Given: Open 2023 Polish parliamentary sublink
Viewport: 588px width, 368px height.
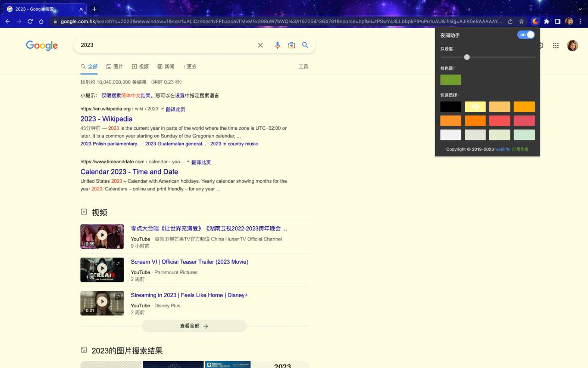Looking at the screenshot, I should tap(111, 144).
